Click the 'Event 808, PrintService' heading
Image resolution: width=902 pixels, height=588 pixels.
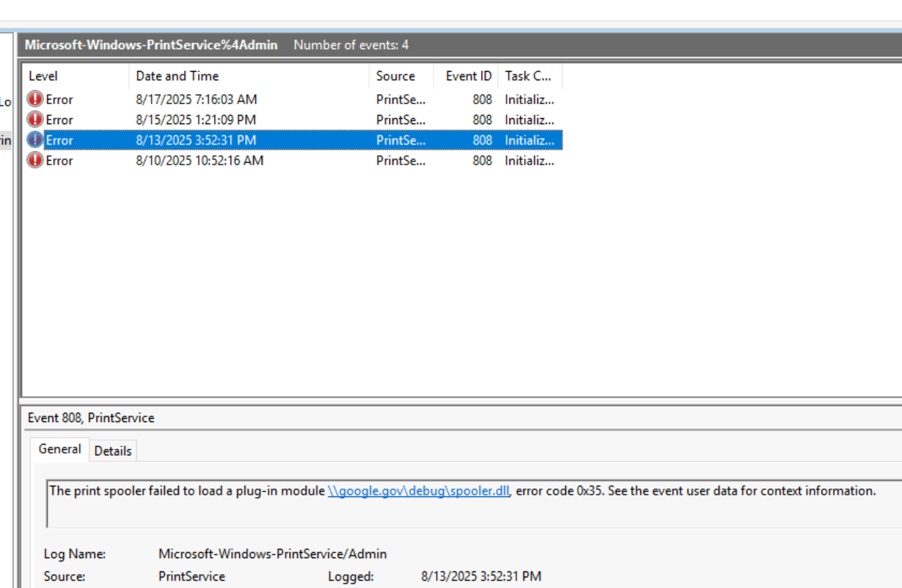pos(91,418)
